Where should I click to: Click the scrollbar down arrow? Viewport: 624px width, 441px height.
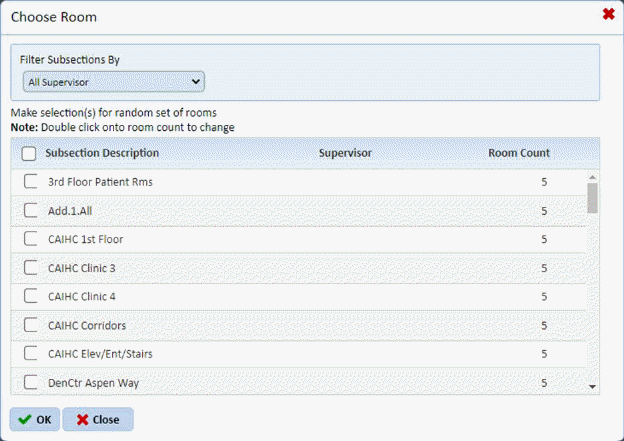pos(592,386)
